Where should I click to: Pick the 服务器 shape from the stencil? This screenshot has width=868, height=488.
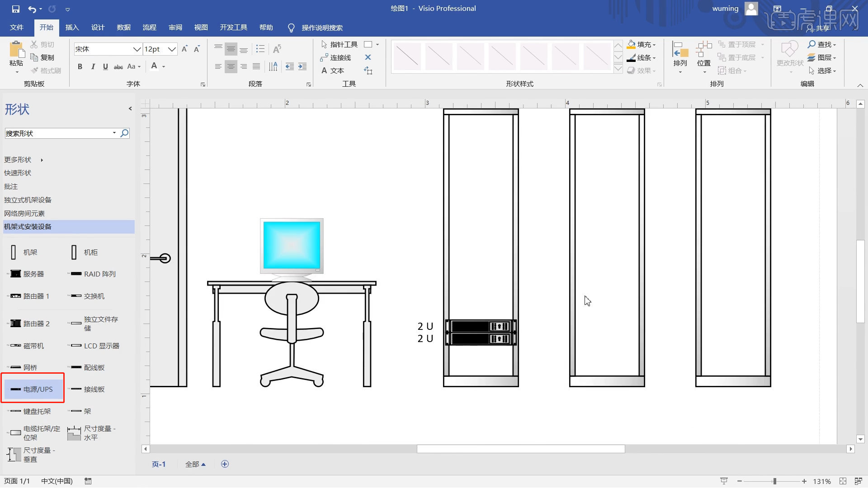point(28,273)
